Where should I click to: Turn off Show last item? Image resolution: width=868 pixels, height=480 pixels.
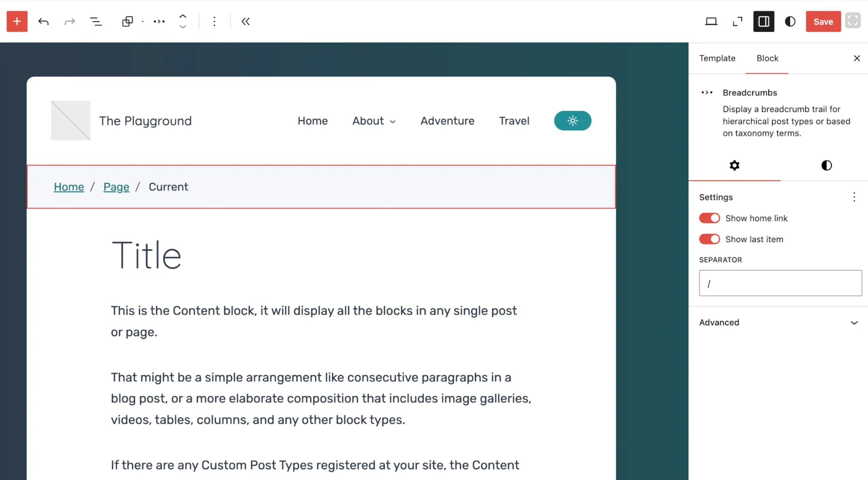709,239
